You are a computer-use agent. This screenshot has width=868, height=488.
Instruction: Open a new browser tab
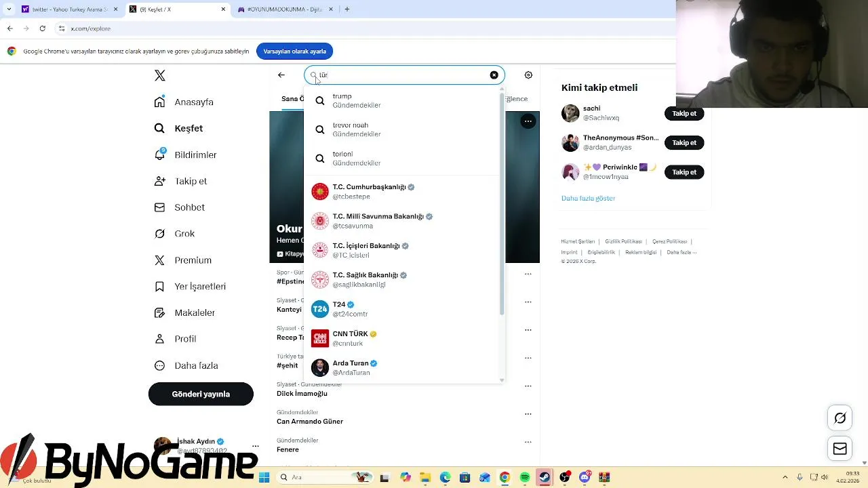point(347,9)
